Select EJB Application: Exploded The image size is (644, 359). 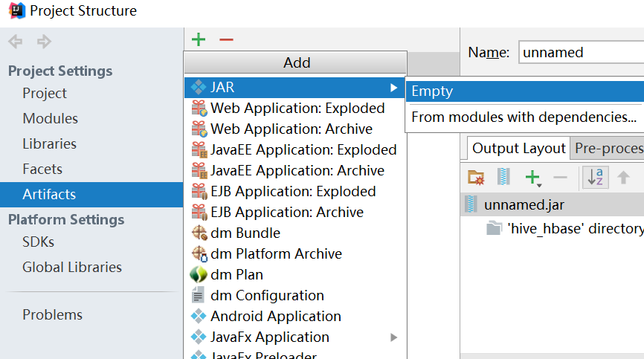point(294,192)
